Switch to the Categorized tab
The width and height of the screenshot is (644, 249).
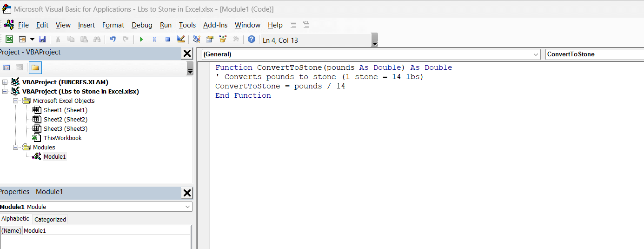(x=50, y=219)
